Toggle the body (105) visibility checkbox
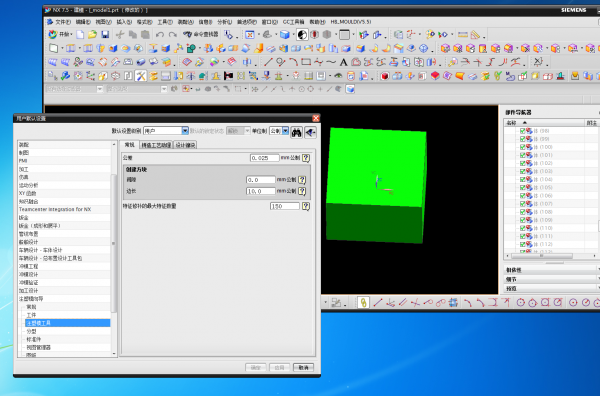 522,187
